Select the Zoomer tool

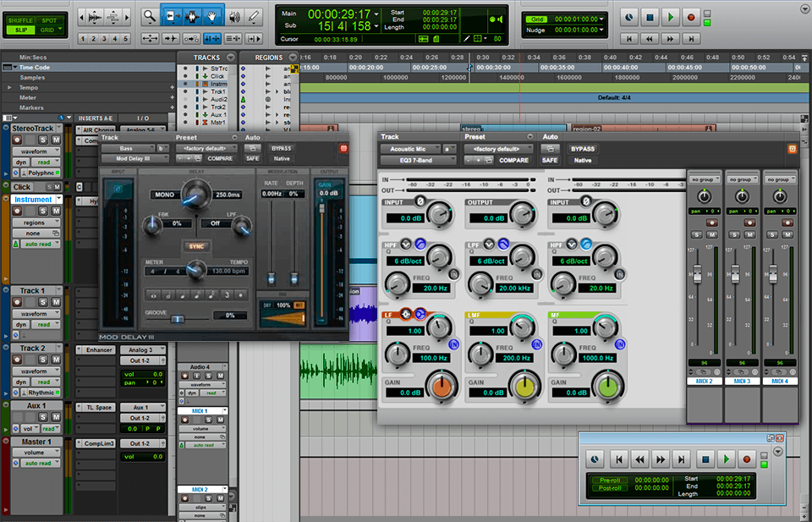[x=147, y=14]
